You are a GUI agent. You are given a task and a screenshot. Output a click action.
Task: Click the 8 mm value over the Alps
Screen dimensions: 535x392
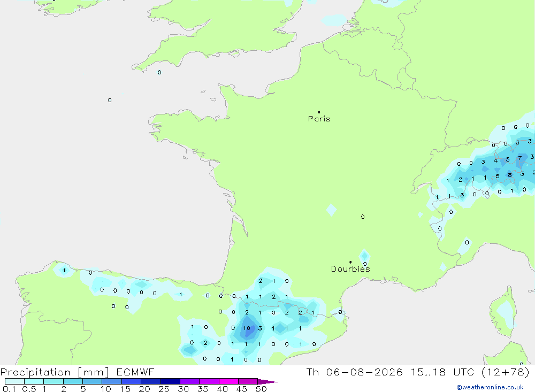click(x=510, y=175)
